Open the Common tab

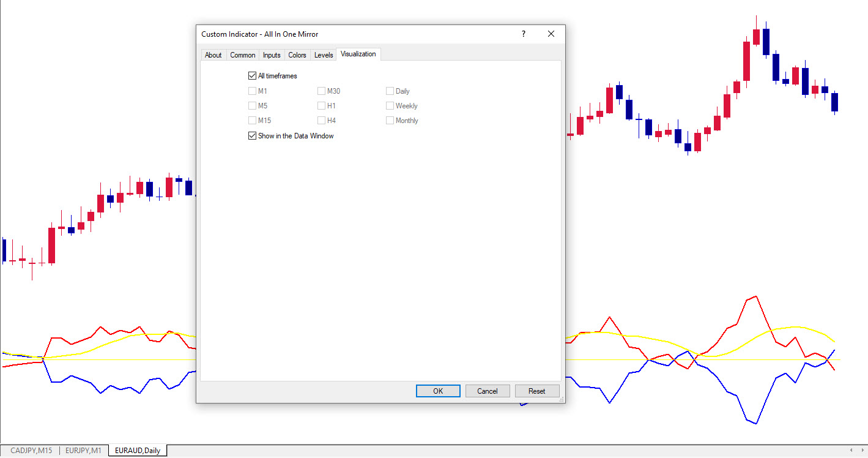tap(242, 55)
